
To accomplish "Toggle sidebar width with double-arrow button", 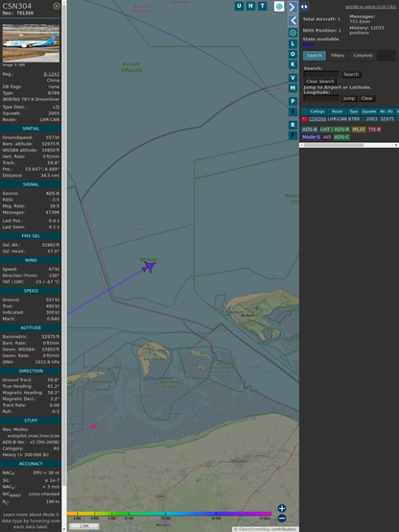I will (x=304, y=7).
